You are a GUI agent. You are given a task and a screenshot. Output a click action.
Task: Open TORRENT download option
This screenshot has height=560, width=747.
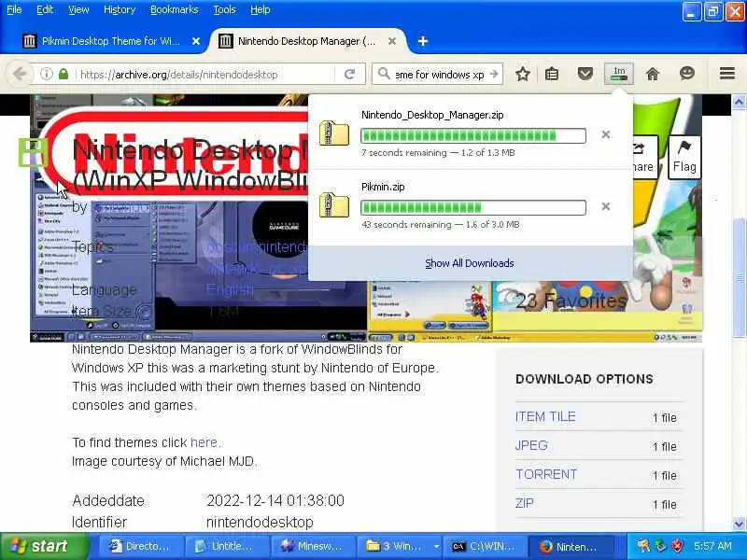pyautogui.click(x=546, y=474)
